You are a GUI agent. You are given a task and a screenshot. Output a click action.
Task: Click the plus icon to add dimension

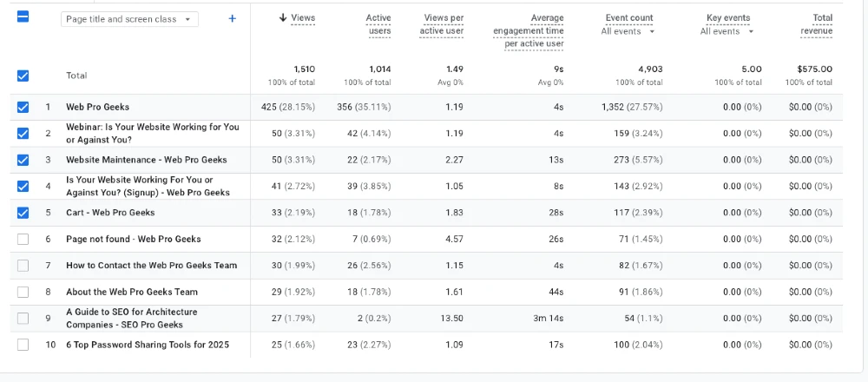pos(233,19)
